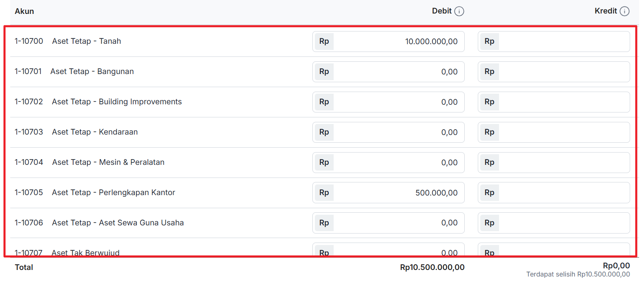Click Kredit field for Aset Tetap - Bangunan

pos(564,72)
